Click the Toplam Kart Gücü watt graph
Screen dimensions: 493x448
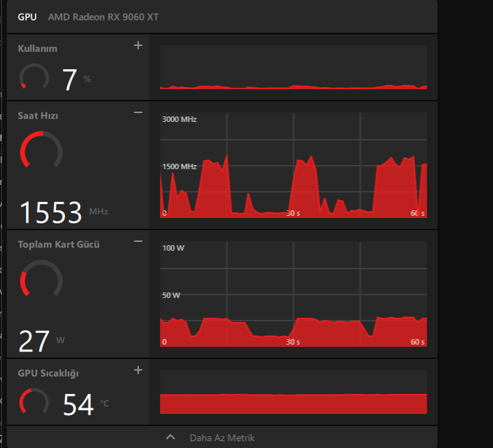point(293,294)
